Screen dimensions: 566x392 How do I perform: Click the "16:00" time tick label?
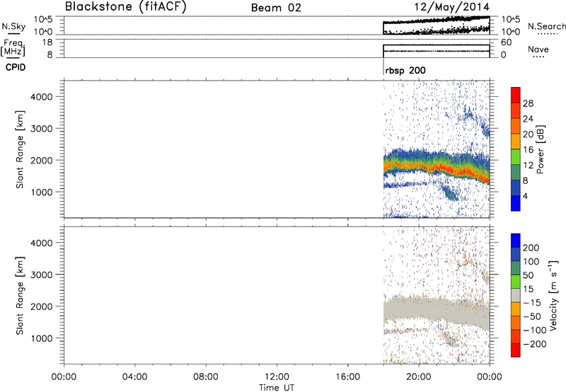click(347, 377)
